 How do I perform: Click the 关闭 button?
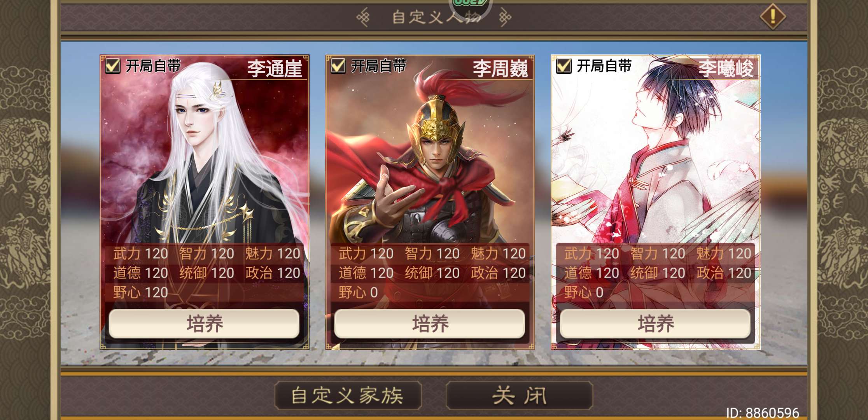click(519, 395)
